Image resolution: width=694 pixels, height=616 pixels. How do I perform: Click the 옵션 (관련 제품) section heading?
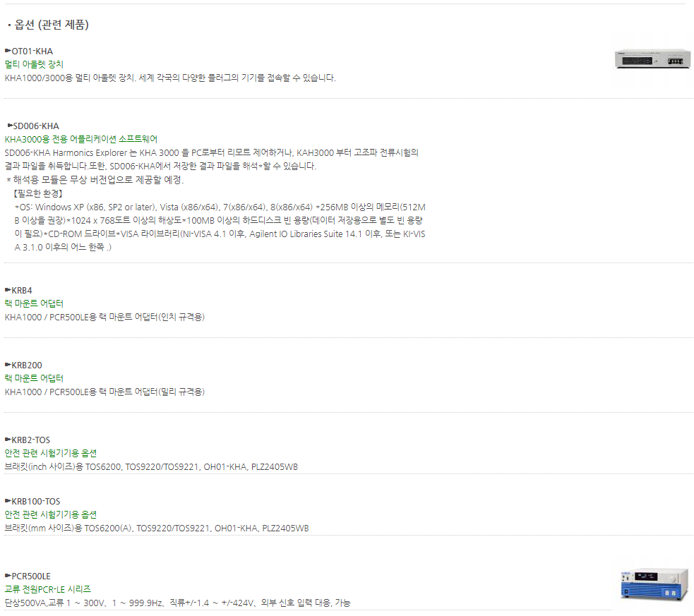(52, 24)
